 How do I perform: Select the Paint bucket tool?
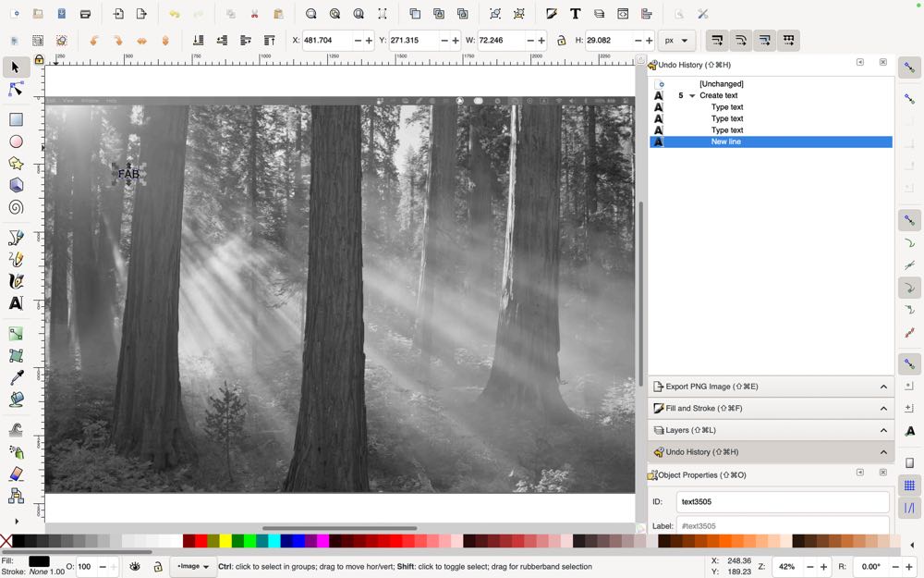pyautogui.click(x=16, y=400)
